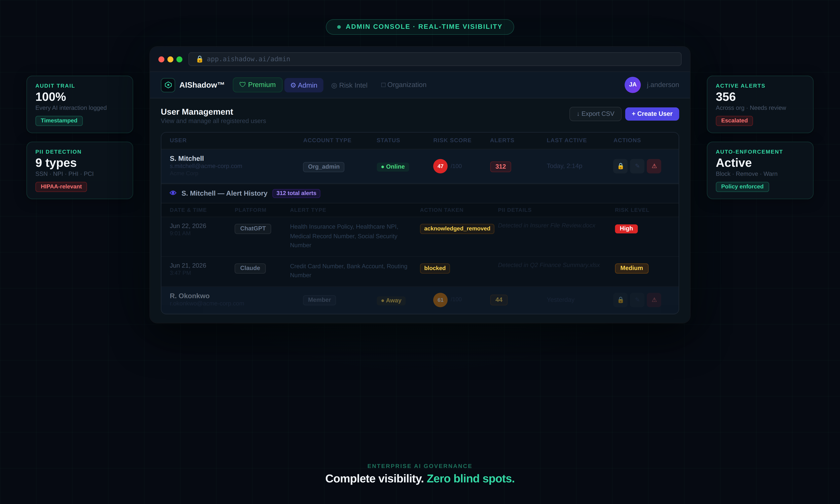The image size is (840, 504).
Task: Click the address bar showing app.aishadow.ai/admin
Action: pyautogui.click(x=435, y=59)
